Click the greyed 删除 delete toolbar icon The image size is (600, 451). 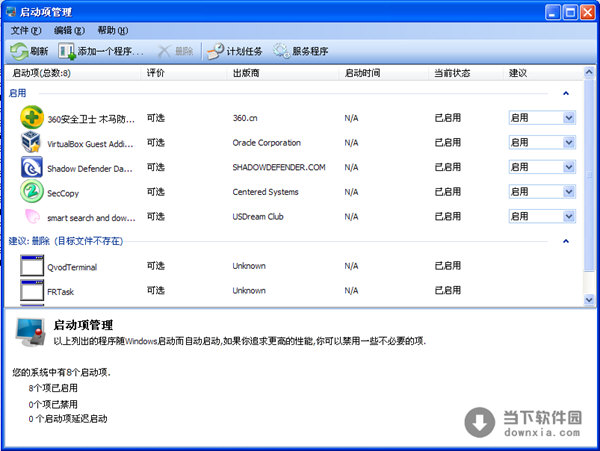pos(164,51)
